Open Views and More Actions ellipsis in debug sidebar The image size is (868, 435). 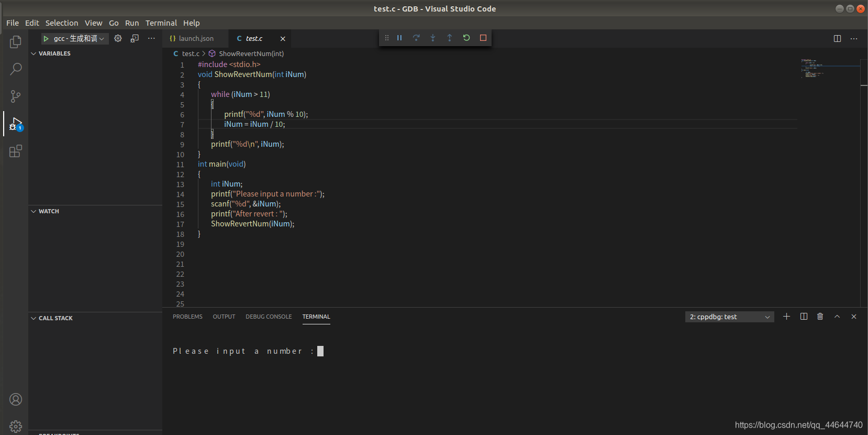click(151, 38)
